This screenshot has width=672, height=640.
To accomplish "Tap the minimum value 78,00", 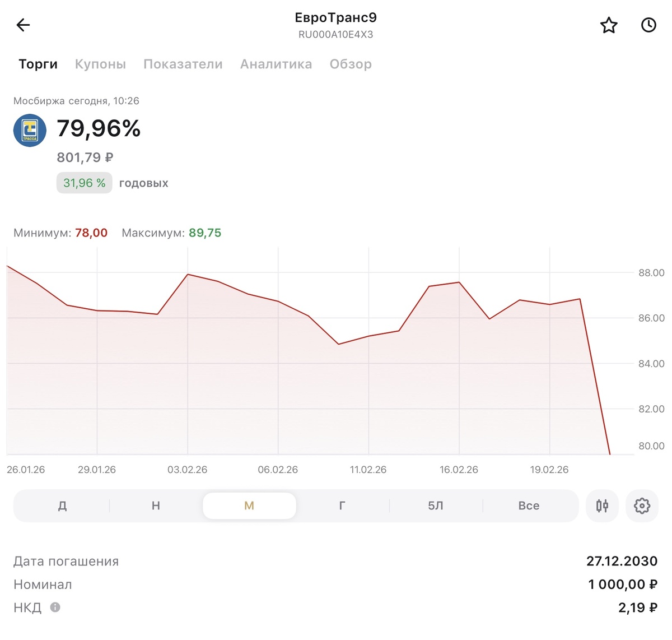I will click(x=91, y=233).
